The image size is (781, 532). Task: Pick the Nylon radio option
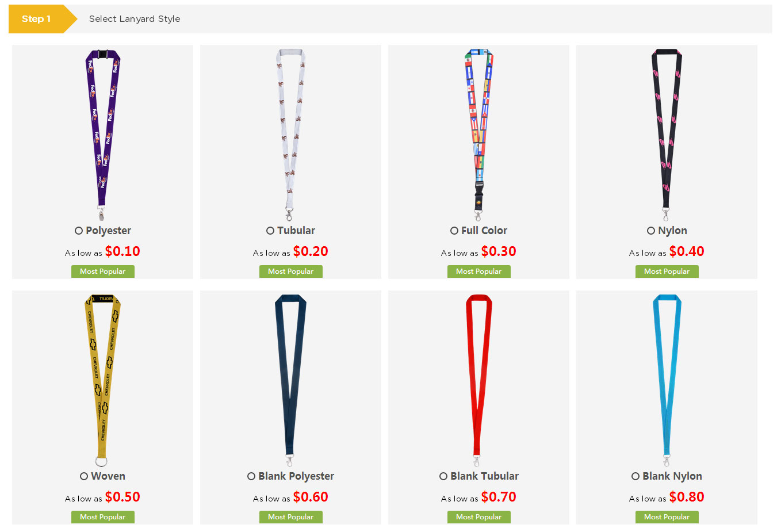tap(651, 231)
